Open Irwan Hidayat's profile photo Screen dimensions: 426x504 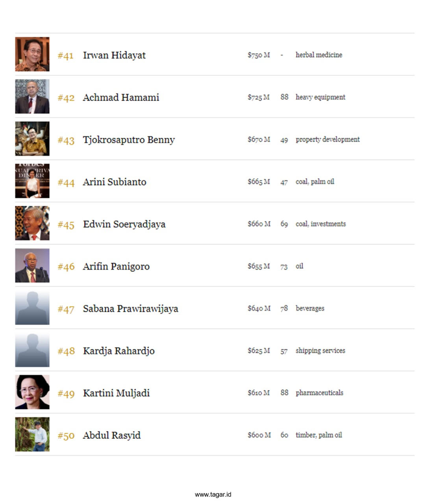tap(32, 54)
